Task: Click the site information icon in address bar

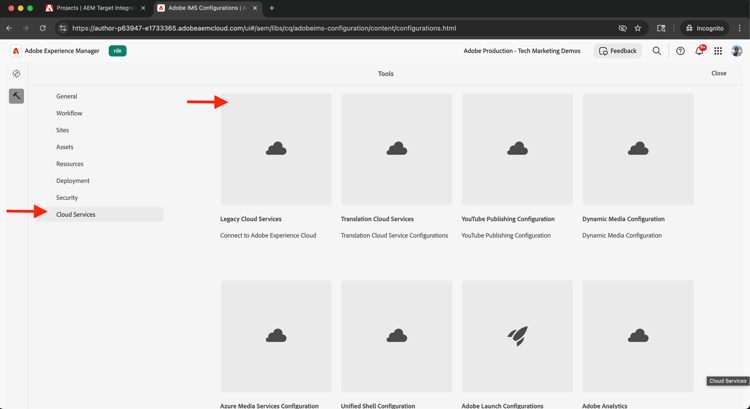Action: point(63,28)
